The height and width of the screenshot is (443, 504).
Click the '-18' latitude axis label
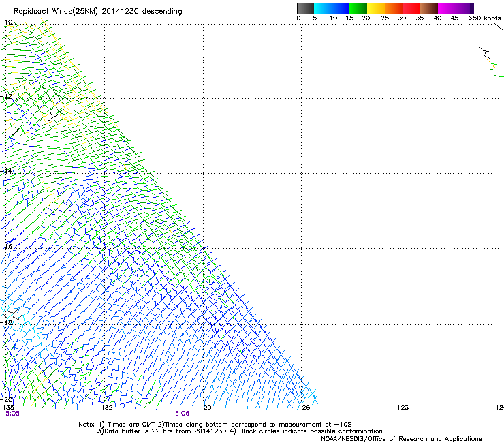[x=6, y=322]
